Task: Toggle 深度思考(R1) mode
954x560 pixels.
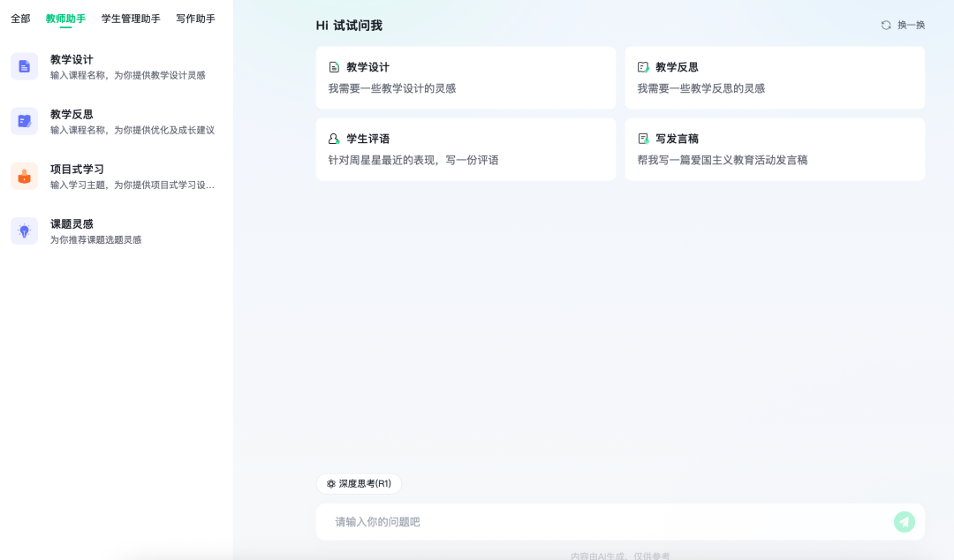Action: click(359, 484)
